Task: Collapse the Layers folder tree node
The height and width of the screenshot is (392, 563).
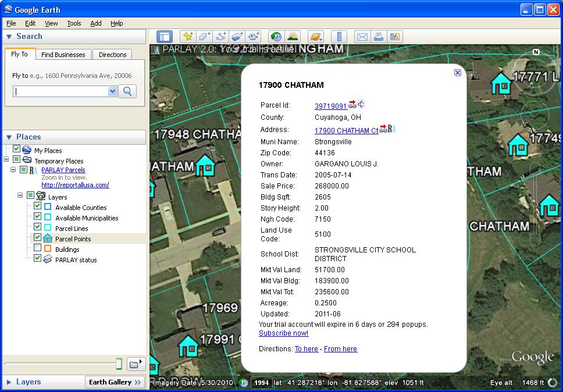Action: [x=20, y=195]
